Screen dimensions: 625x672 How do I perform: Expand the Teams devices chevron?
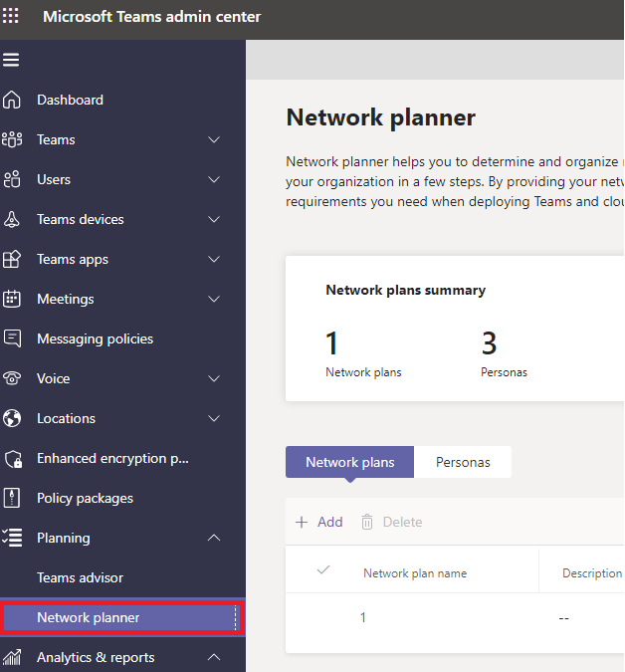tap(214, 219)
